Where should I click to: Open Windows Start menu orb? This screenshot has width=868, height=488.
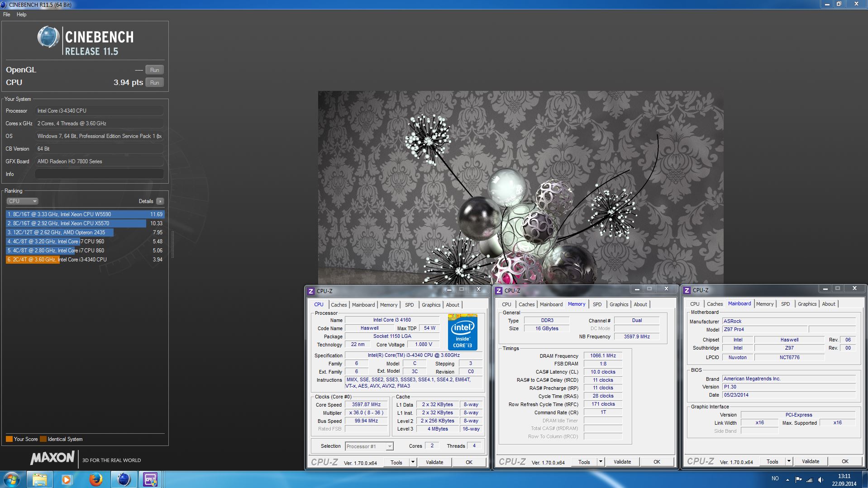click(12, 479)
